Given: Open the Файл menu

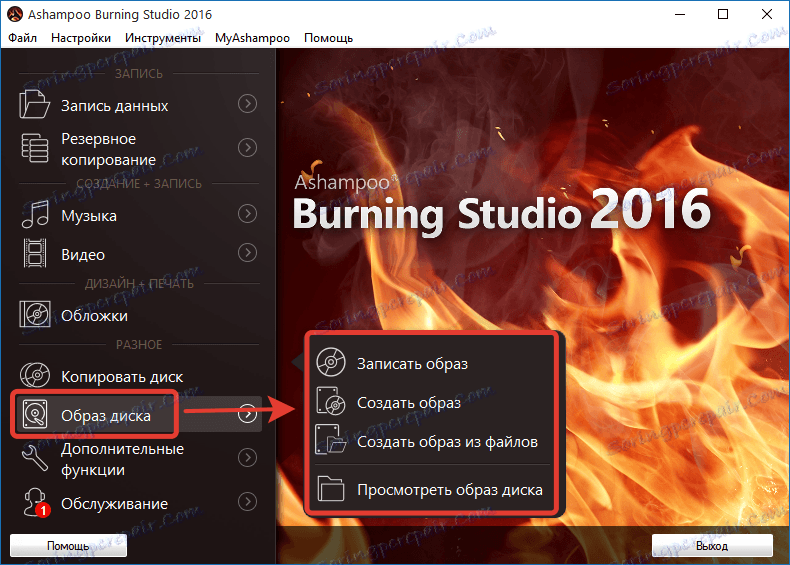Looking at the screenshot, I should pos(23,38).
